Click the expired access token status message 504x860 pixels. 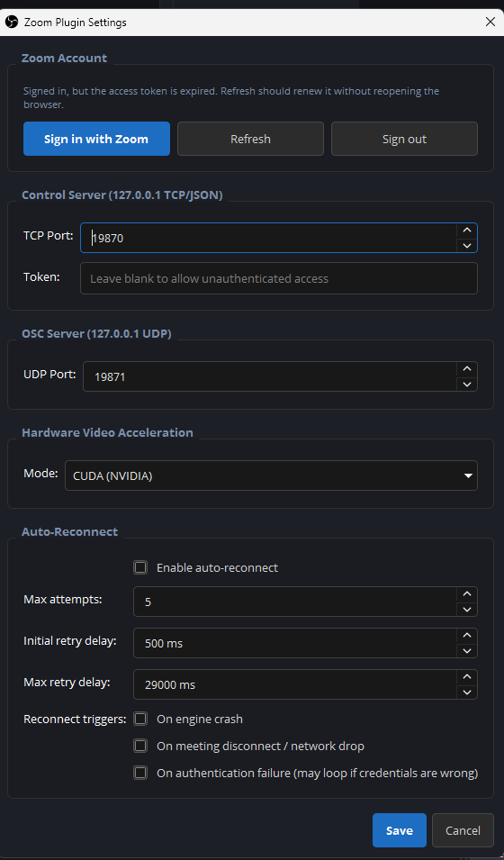tap(231, 97)
